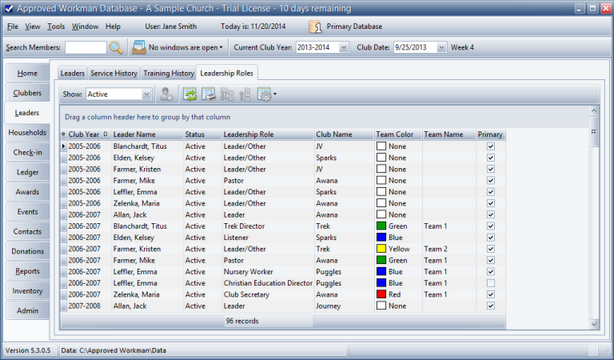Open the grid settings dropdown arrow
Screen dimensions: 614x360
(x=275, y=94)
